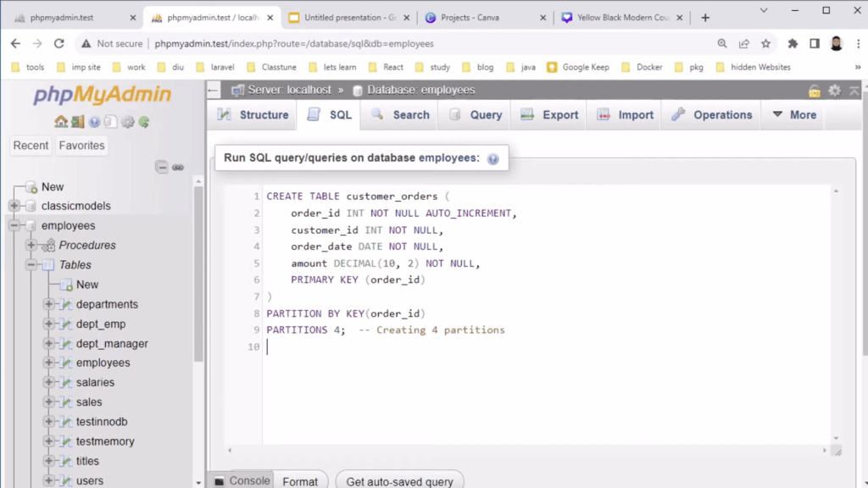Reload the browser page
The image size is (868, 488).
tap(58, 44)
